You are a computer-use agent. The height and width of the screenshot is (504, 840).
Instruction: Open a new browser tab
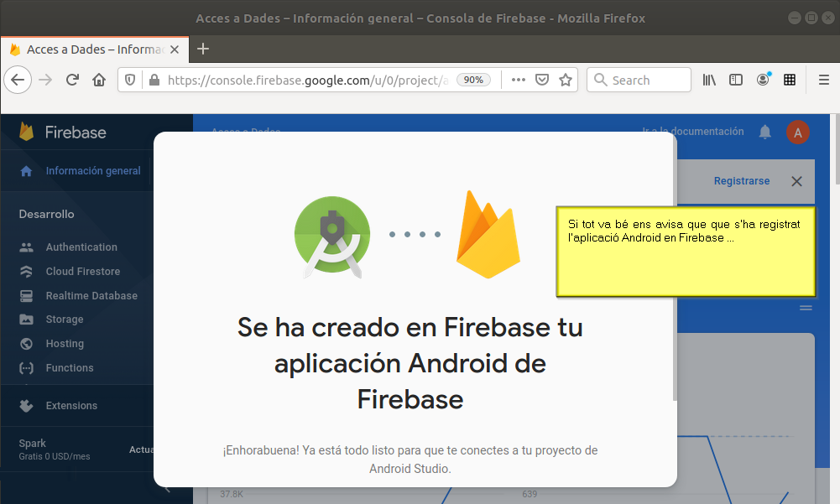coord(202,49)
